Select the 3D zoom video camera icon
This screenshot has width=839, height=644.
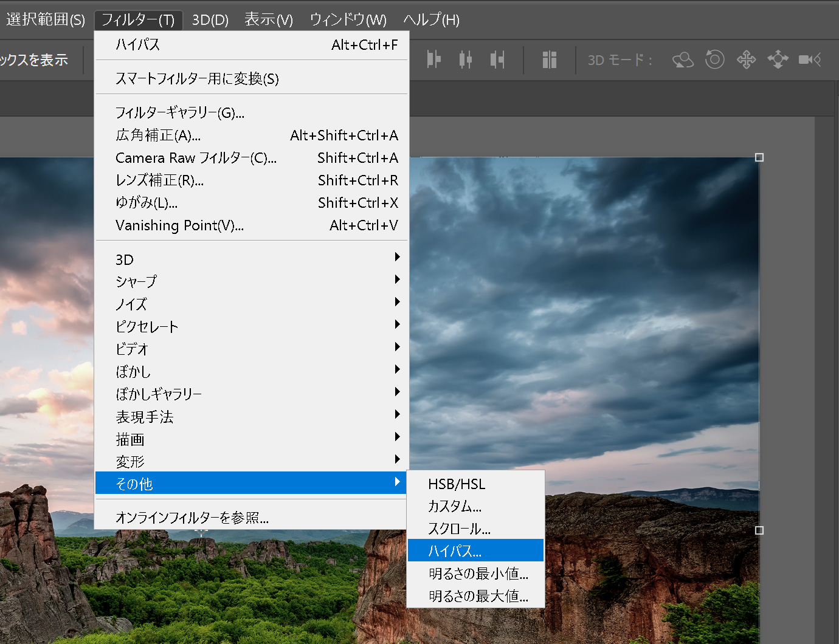click(x=809, y=60)
